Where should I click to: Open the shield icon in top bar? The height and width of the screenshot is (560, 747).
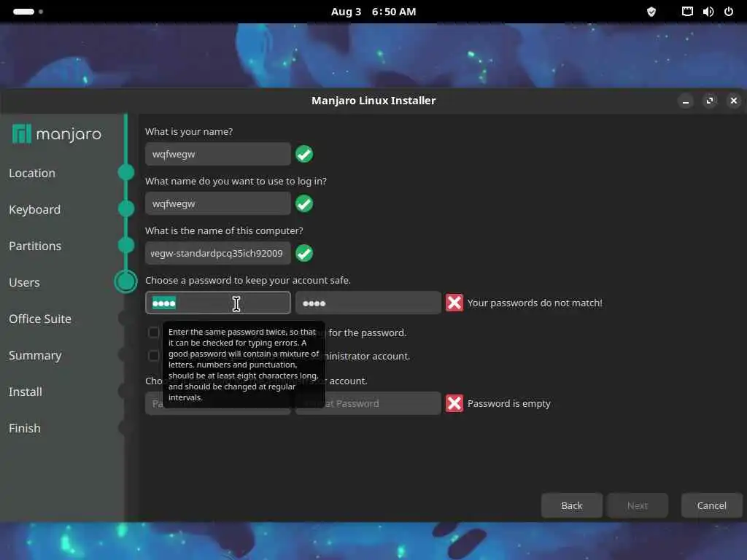click(x=651, y=12)
